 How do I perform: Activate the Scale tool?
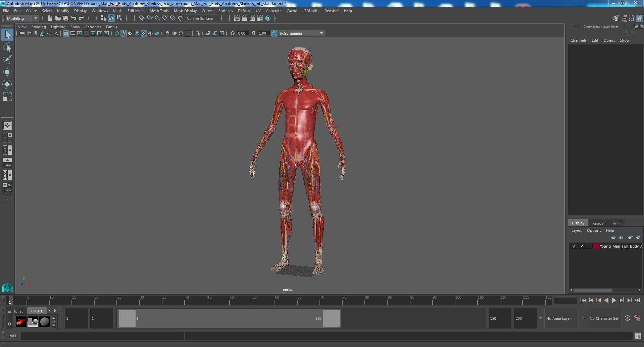tap(7, 97)
